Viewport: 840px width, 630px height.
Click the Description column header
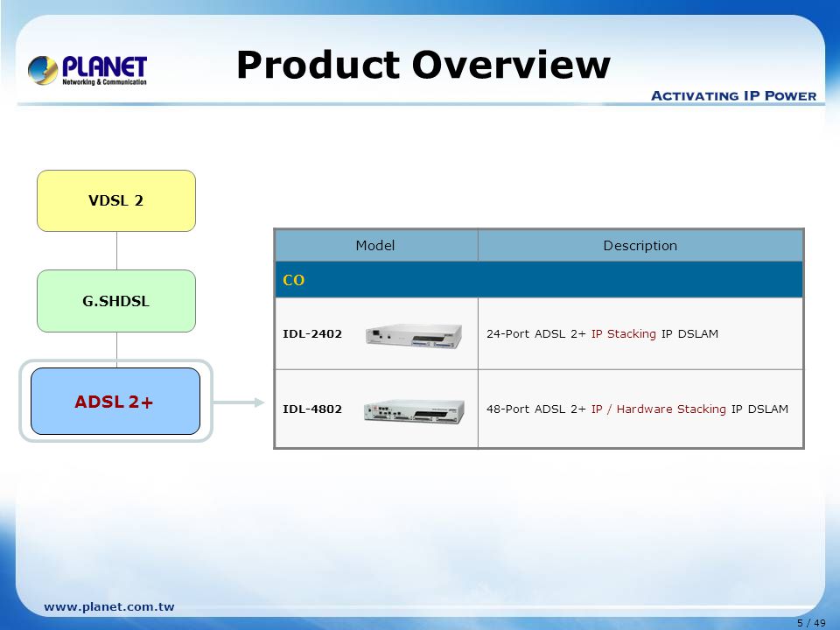(x=640, y=245)
